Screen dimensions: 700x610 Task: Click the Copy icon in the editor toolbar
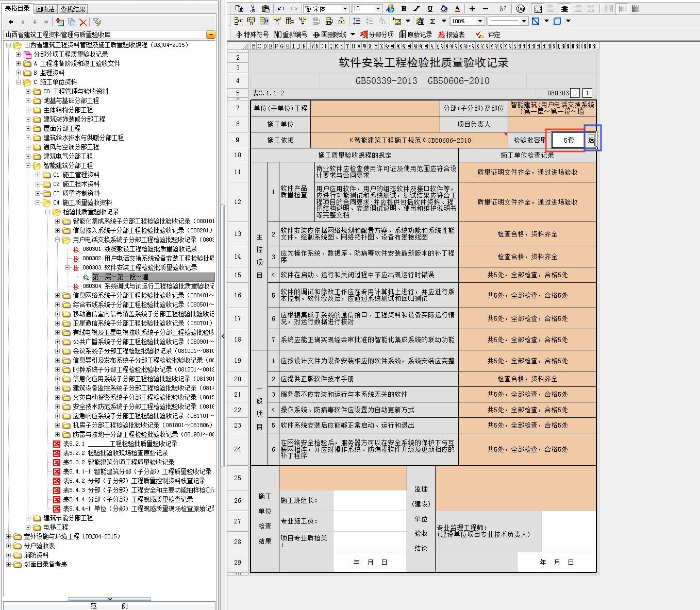[239, 8]
